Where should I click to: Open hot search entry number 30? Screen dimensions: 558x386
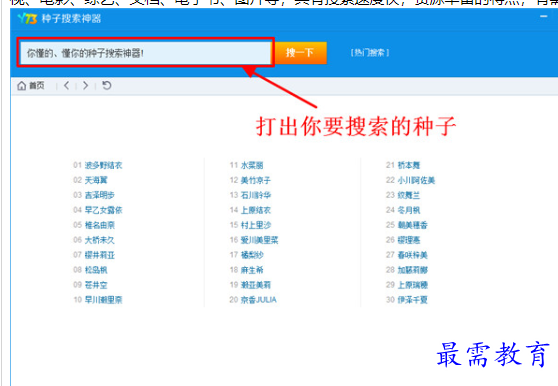click(x=412, y=300)
